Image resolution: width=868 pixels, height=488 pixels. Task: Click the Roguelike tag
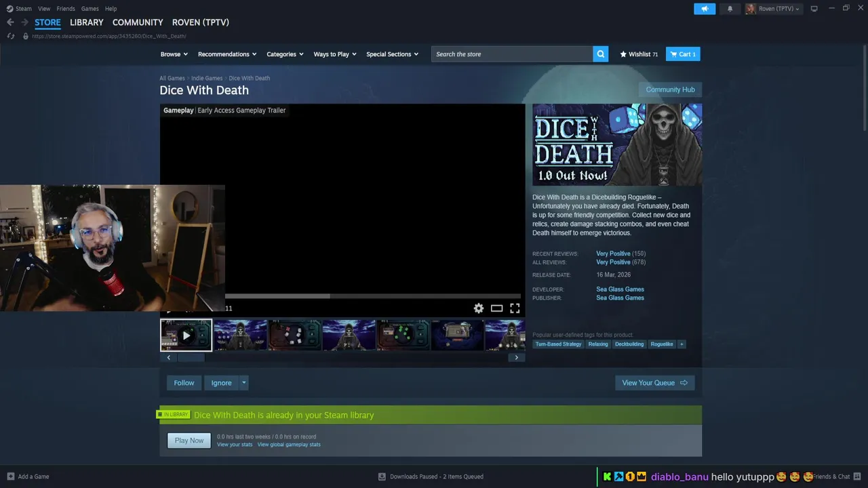[x=662, y=344]
